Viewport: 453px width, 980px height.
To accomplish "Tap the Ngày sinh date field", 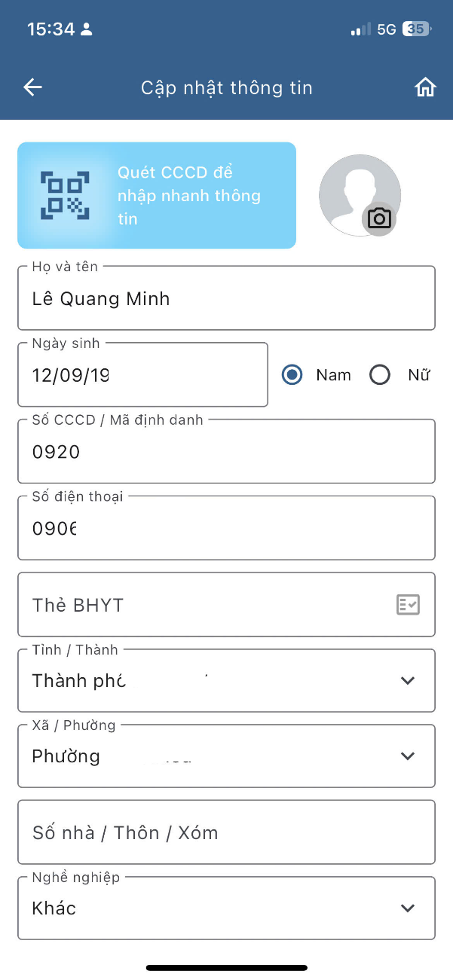I will [142, 375].
